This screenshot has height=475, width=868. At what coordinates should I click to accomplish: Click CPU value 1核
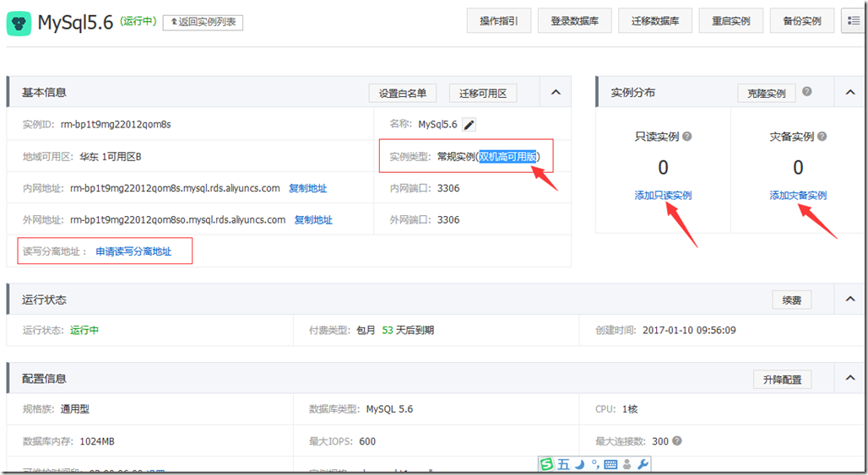[630, 409]
